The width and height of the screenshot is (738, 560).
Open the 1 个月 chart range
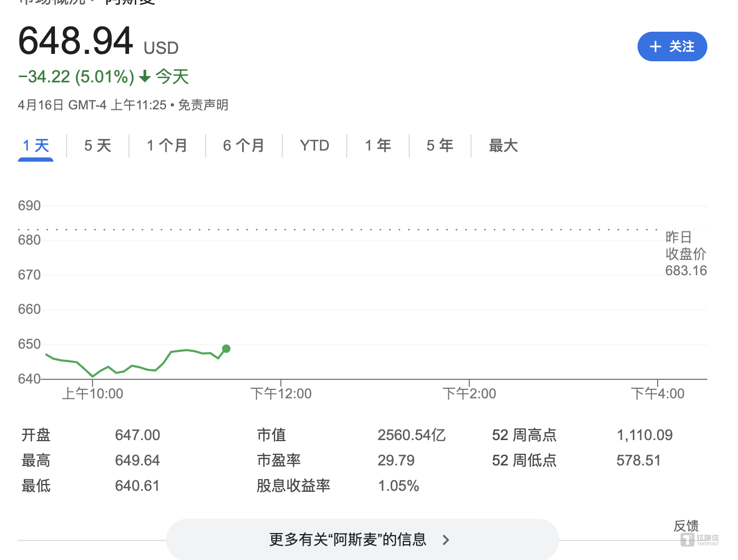[167, 145]
